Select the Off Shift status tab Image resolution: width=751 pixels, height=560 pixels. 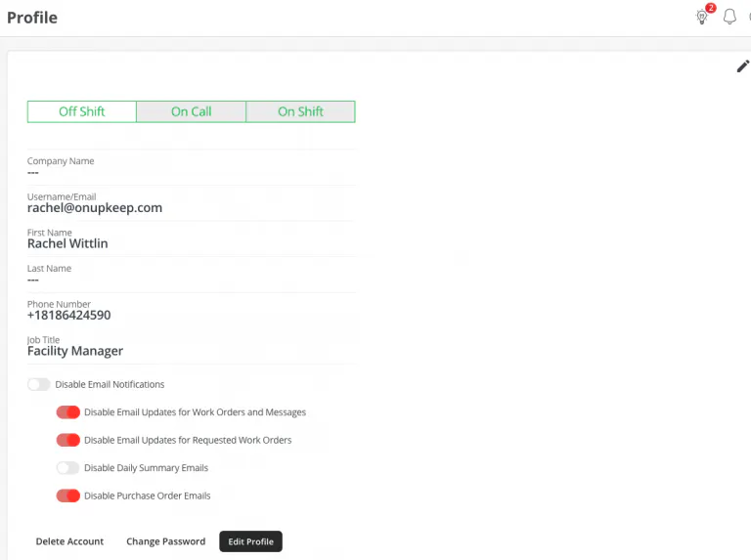pyautogui.click(x=82, y=111)
